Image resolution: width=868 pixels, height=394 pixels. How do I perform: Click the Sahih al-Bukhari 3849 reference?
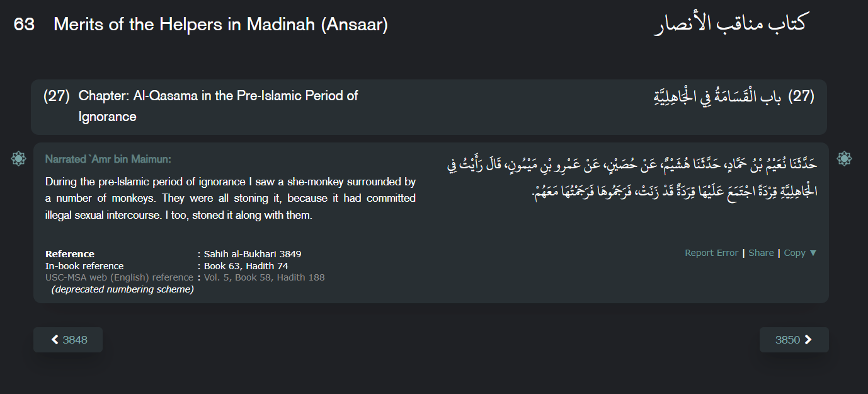point(253,254)
